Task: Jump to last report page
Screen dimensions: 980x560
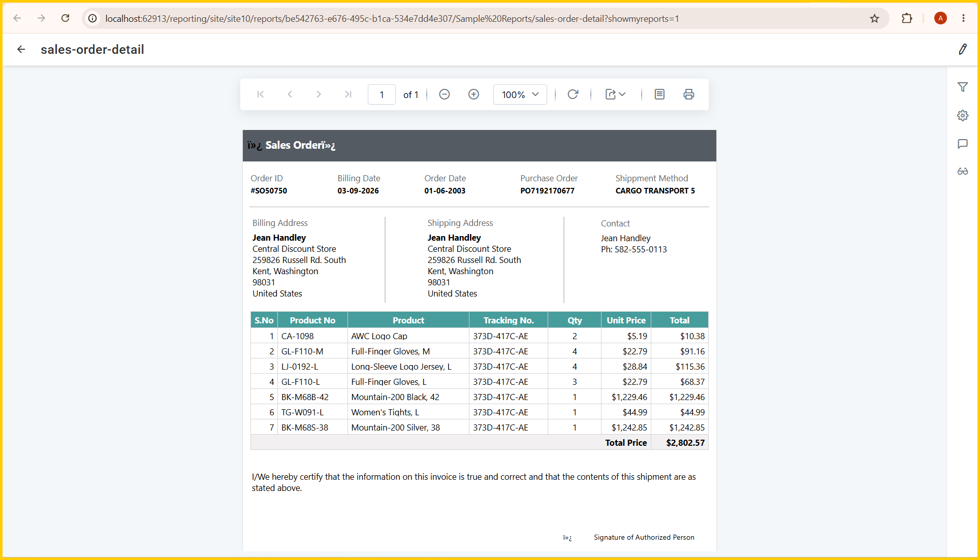Action: [348, 94]
